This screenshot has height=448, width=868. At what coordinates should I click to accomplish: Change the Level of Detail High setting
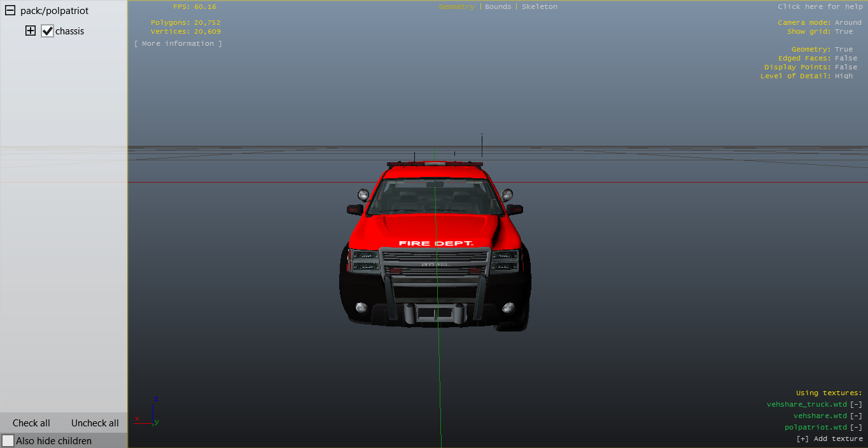coord(844,76)
